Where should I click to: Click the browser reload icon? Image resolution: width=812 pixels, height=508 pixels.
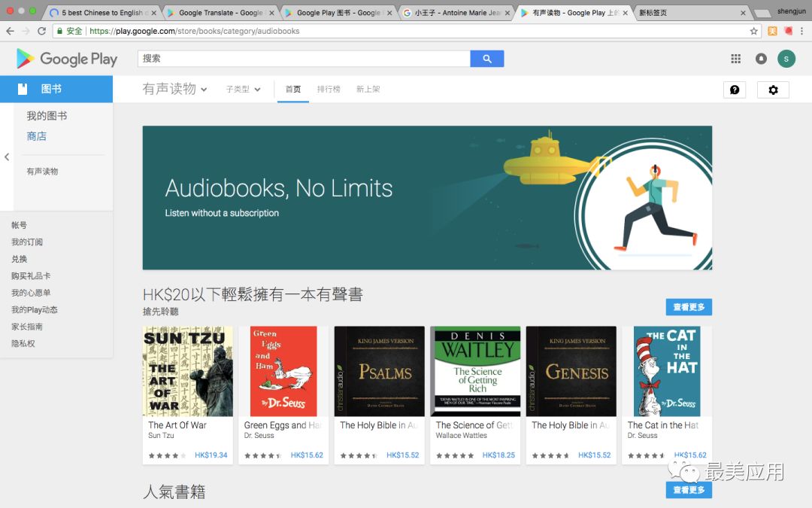[41, 31]
